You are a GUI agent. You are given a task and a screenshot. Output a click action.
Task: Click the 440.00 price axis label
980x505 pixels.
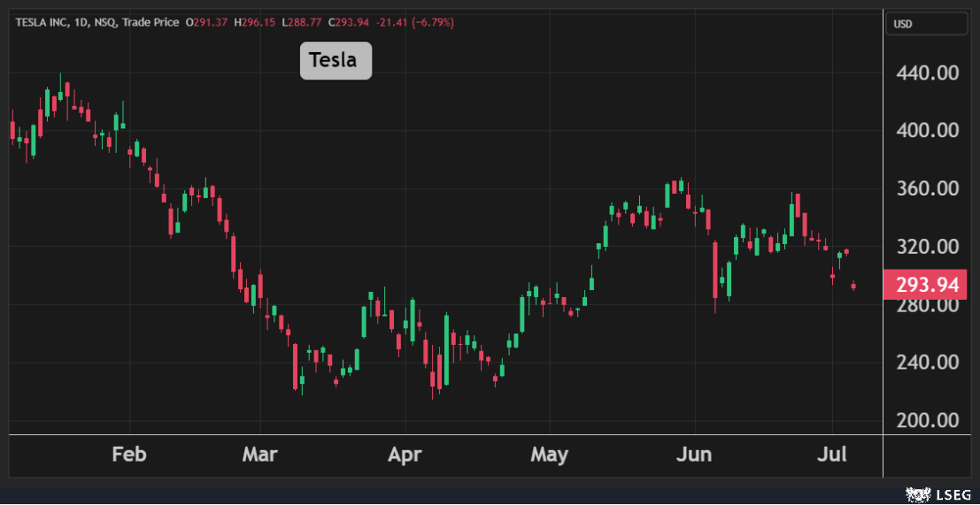click(929, 73)
